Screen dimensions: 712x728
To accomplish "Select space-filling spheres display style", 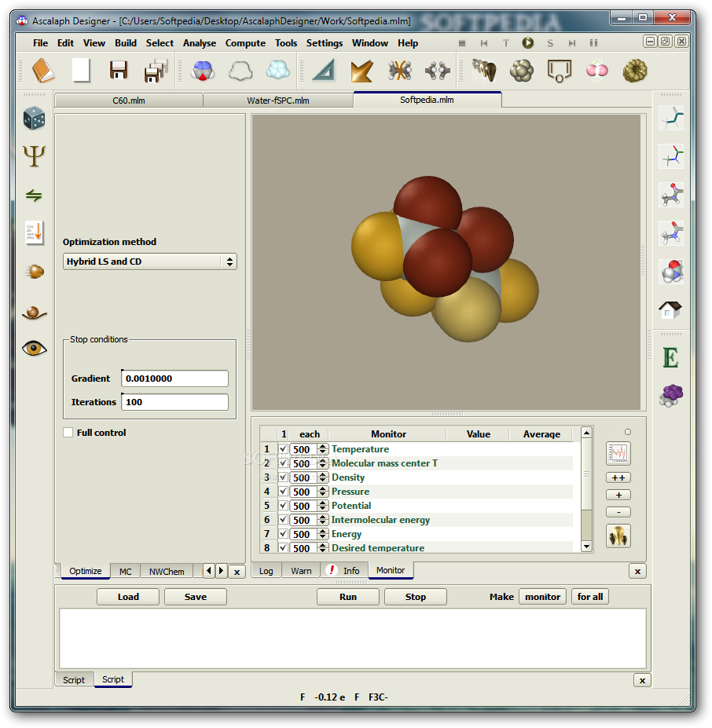I will [671, 271].
